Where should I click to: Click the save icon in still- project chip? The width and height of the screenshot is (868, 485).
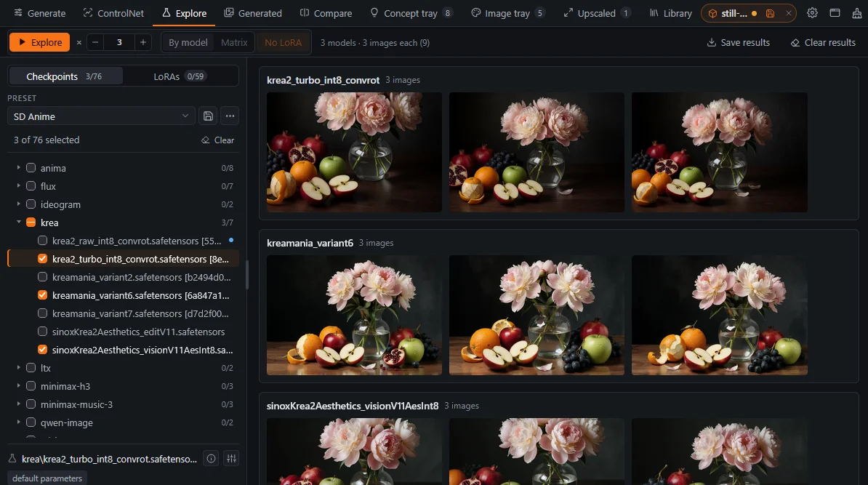coord(770,13)
